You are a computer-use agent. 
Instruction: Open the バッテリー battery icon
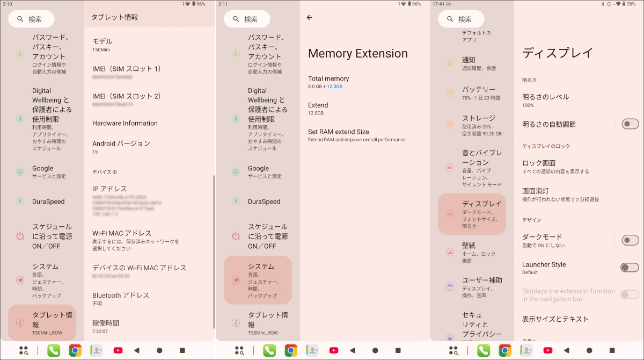coord(450,91)
